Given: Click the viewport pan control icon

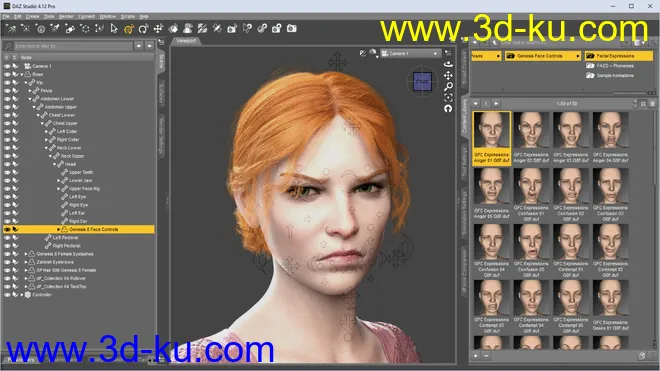Looking at the screenshot, I should click(448, 75).
